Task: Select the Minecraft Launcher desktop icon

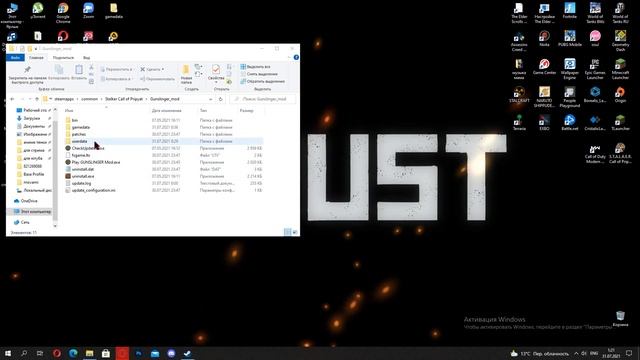Action: pyautogui.click(x=620, y=69)
